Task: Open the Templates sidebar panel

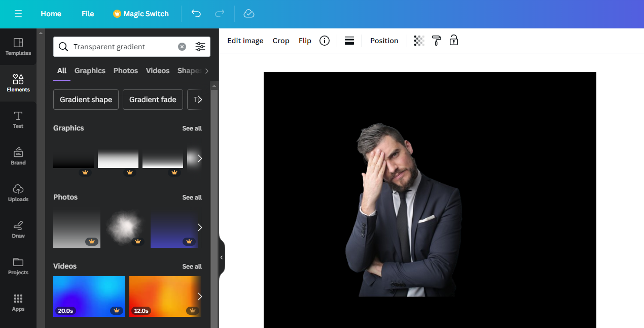Action: pyautogui.click(x=18, y=47)
